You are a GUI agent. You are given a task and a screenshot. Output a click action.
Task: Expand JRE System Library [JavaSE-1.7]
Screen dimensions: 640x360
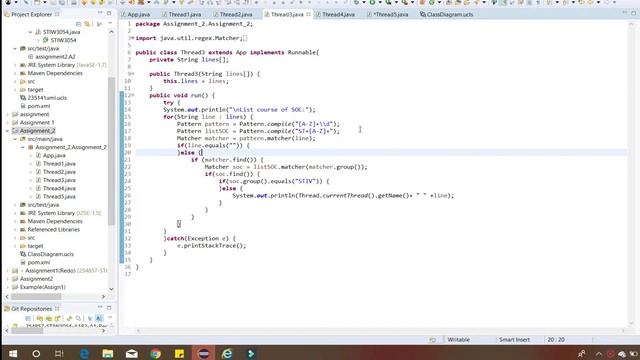[x=16, y=65]
